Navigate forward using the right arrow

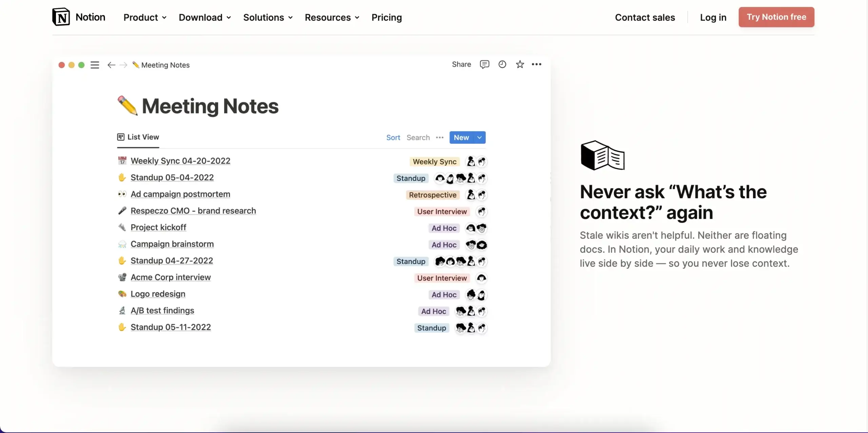tap(123, 65)
